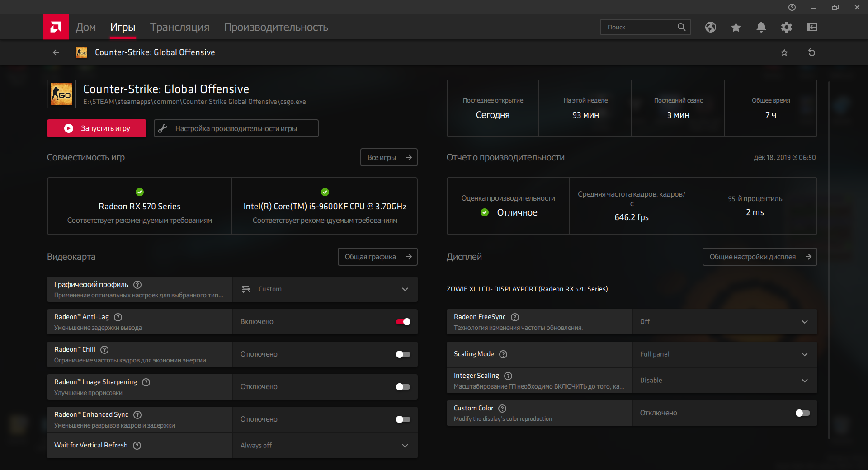Go back using the left arrow
This screenshot has width=868, height=470.
(56, 52)
